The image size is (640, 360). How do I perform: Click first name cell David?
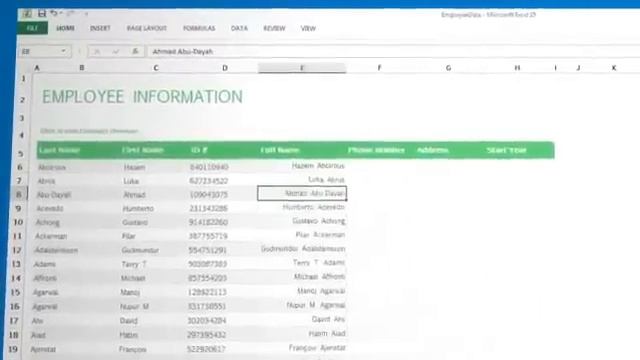point(129,321)
